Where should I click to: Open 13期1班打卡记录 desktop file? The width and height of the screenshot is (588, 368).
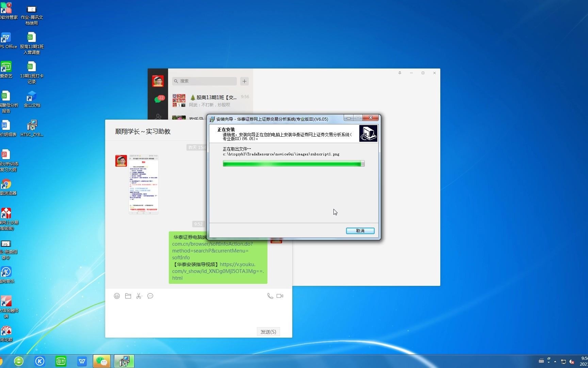coord(32,73)
